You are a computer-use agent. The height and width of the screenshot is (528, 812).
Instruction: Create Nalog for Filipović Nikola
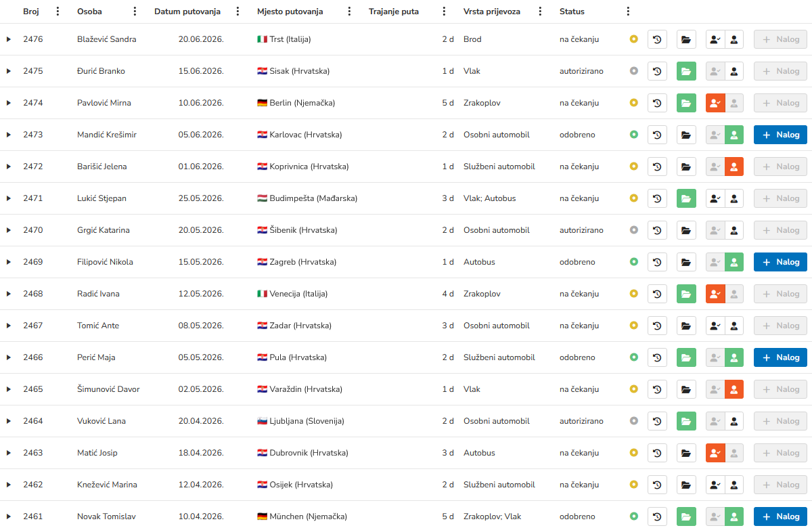click(780, 262)
